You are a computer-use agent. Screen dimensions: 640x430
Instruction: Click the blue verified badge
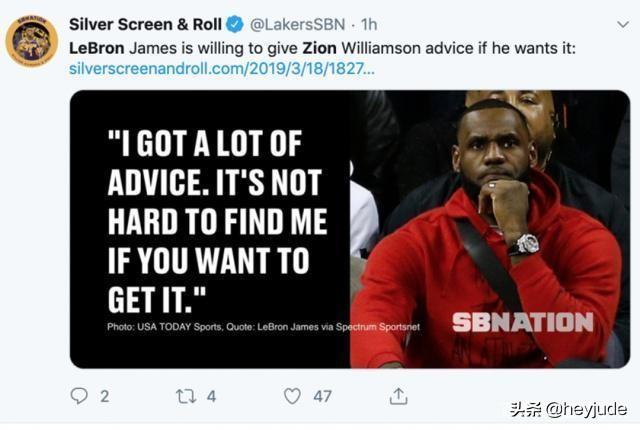pyautogui.click(x=234, y=24)
